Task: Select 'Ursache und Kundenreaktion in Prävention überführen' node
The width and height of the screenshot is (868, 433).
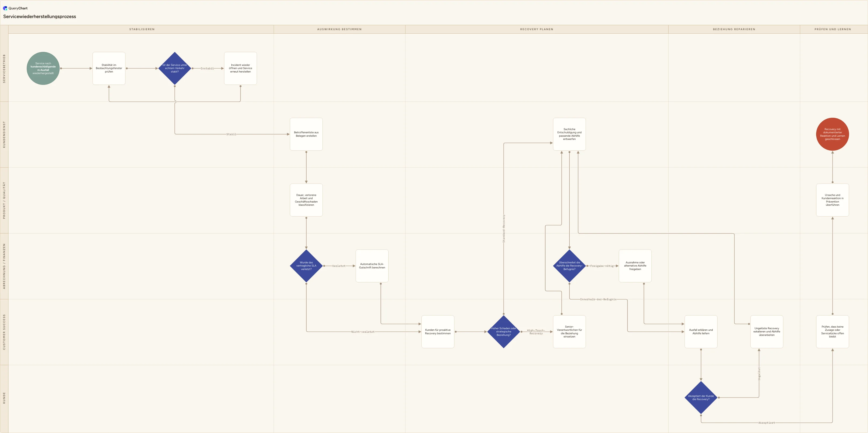Action: (833, 200)
